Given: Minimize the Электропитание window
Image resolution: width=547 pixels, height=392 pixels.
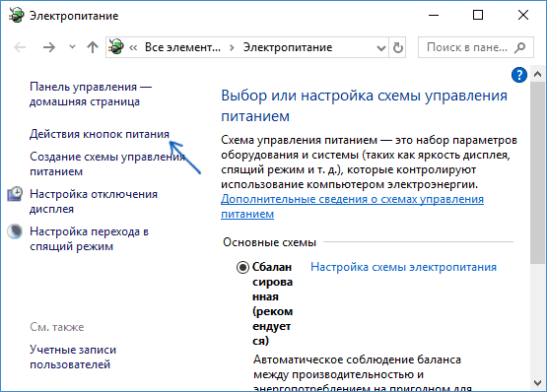Looking at the screenshot, I should pyautogui.click(x=434, y=16).
